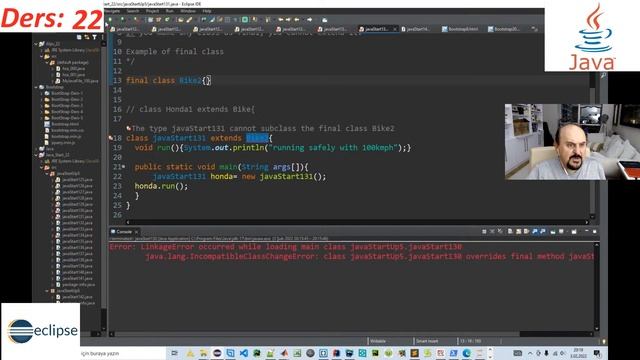Image resolution: width=640 pixels, height=360 pixels.
Task: Open the taskbar clock and date
Action: [578, 353]
